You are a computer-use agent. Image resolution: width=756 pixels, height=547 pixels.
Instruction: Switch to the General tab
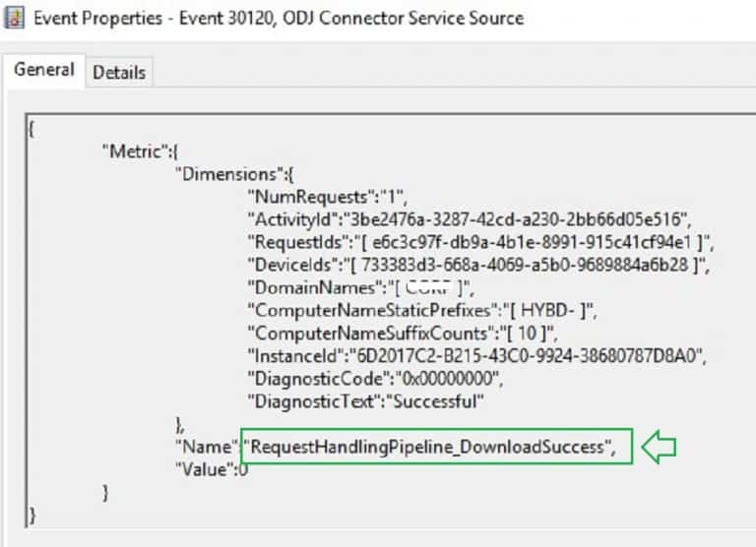point(44,70)
